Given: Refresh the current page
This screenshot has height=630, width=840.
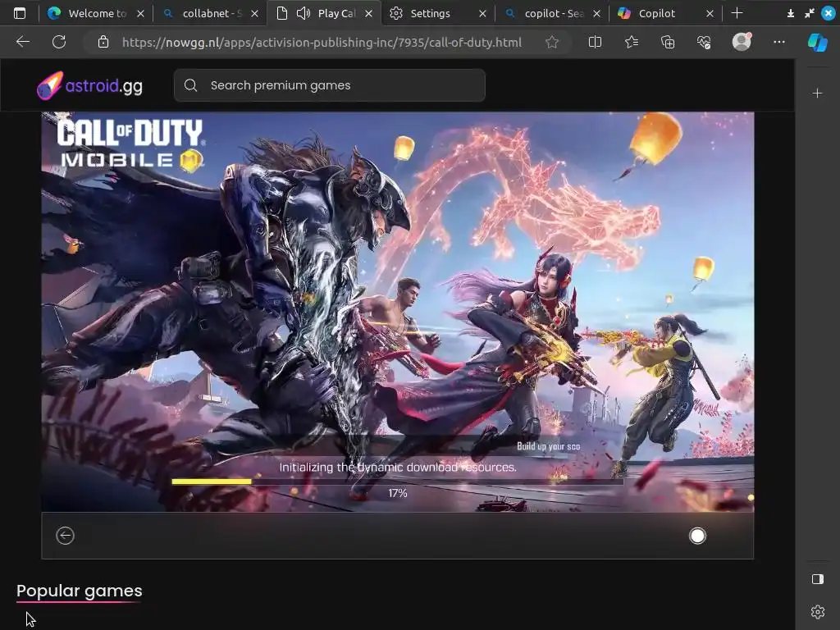Looking at the screenshot, I should point(59,42).
